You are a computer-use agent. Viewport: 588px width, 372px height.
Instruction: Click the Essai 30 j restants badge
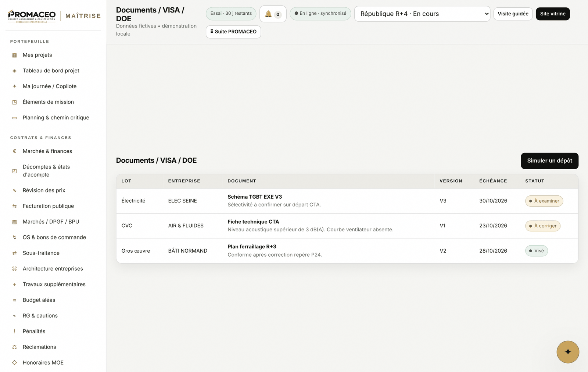coord(231,14)
